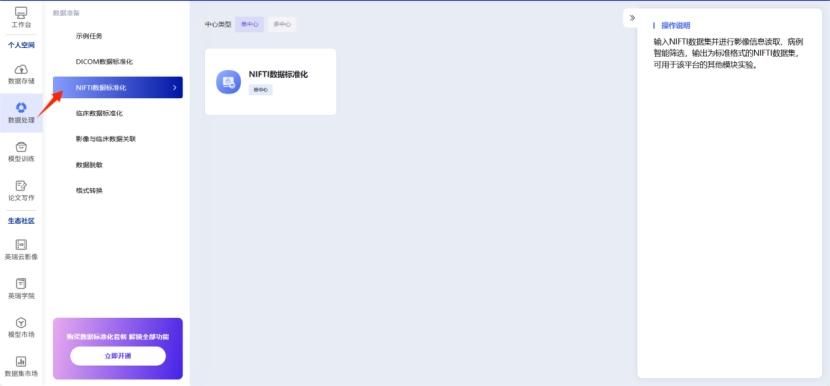The image size is (830, 386).
Task: Open the 英瑞学院 sidebar icon
Action: [x=21, y=283]
